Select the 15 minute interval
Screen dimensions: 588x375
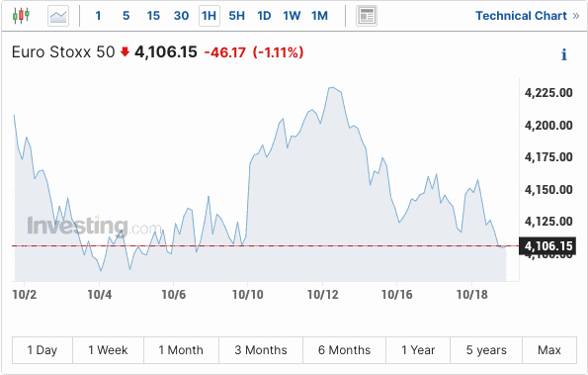coord(153,16)
